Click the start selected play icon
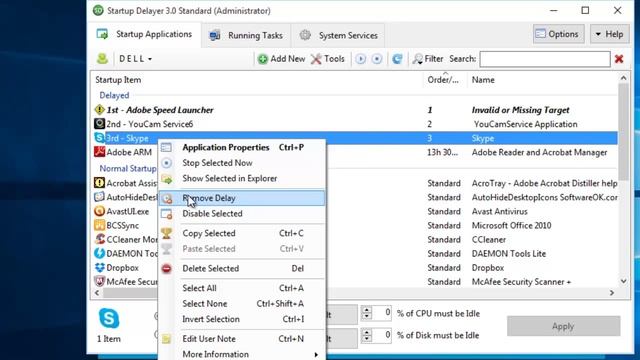Image resolution: width=640 pixels, height=360 pixels. (x=360, y=59)
